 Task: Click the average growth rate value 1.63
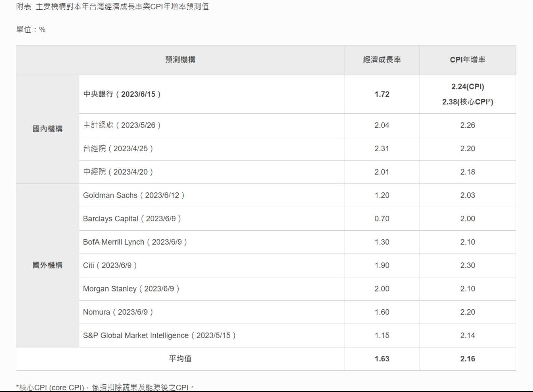[382, 359]
